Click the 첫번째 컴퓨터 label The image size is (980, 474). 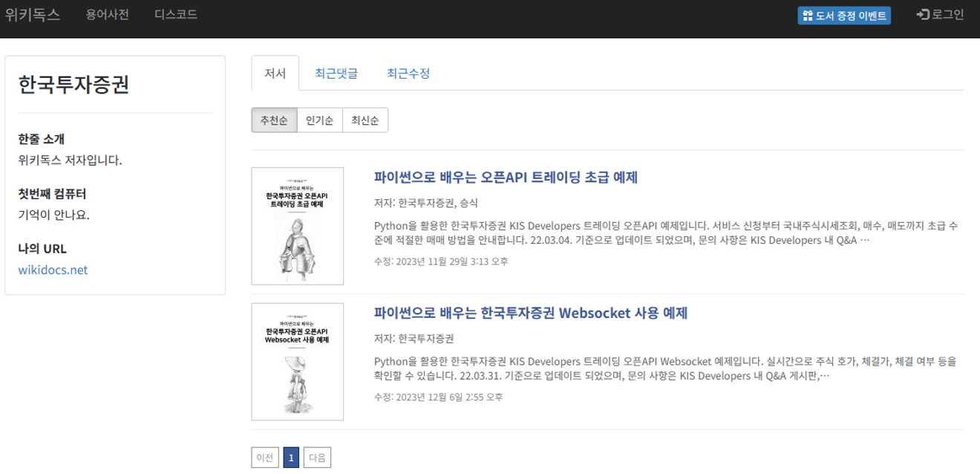[x=52, y=194]
